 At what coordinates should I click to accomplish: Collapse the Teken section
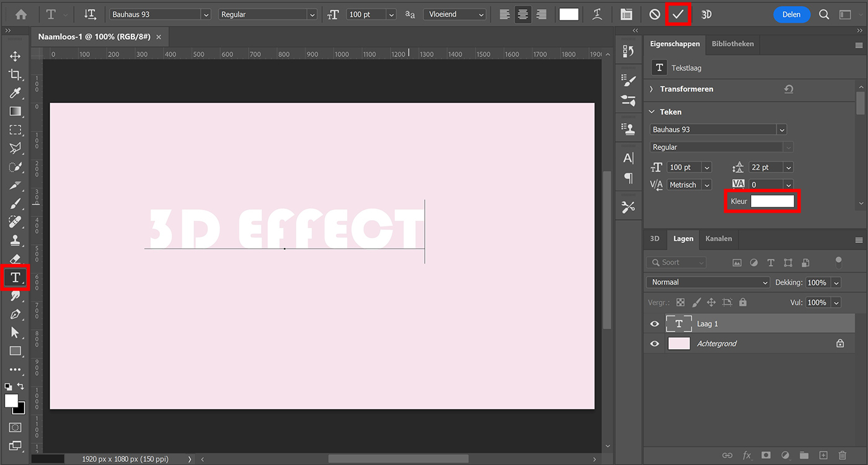pos(651,112)
